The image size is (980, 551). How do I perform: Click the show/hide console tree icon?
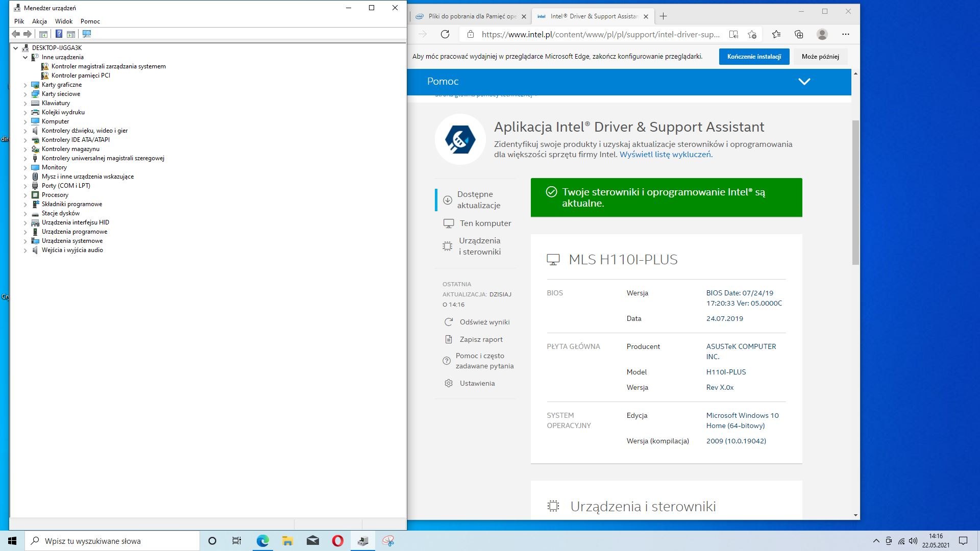pyautogui.click(x=43, y=34)
